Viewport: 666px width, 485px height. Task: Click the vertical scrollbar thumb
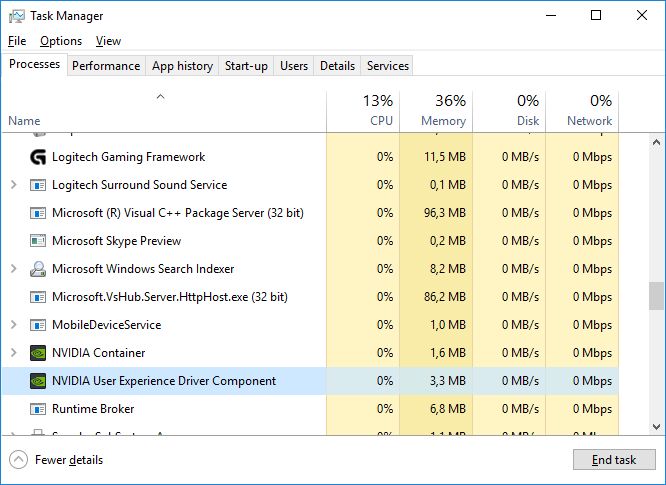(x=656, y=296)
